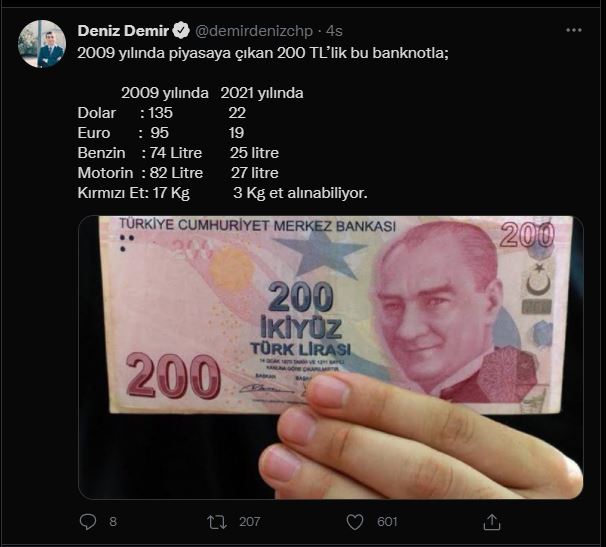Image resolution: width=606 pixels, height=547 pixels.
Task: Open the reply speech bubble icon
Action: [88, 521]
